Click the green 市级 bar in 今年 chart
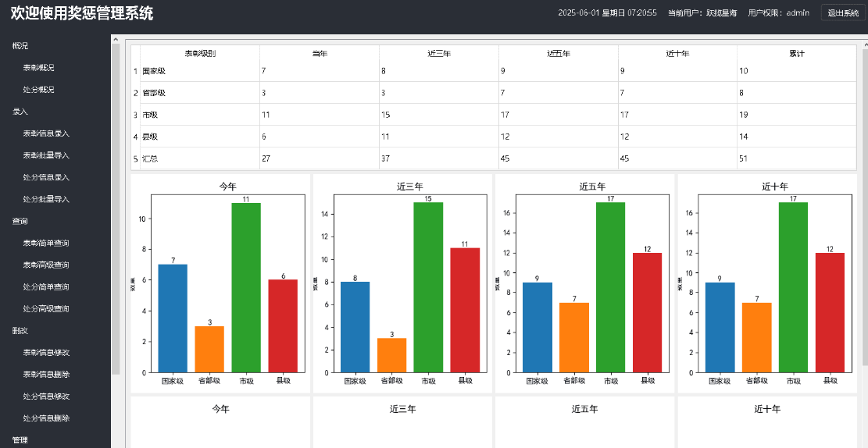Image resolution: width=868 pixels, height=448 pixels. coord(245,287)
